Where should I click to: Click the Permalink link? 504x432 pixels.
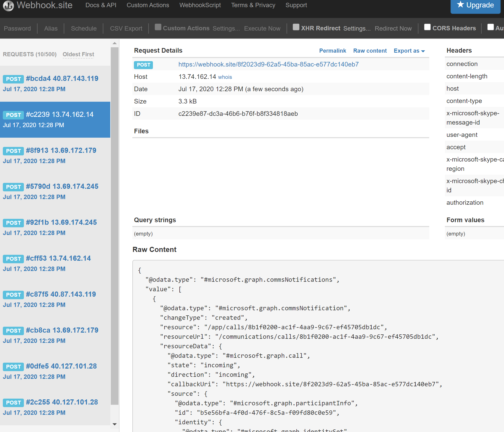(x=333, y=51)
